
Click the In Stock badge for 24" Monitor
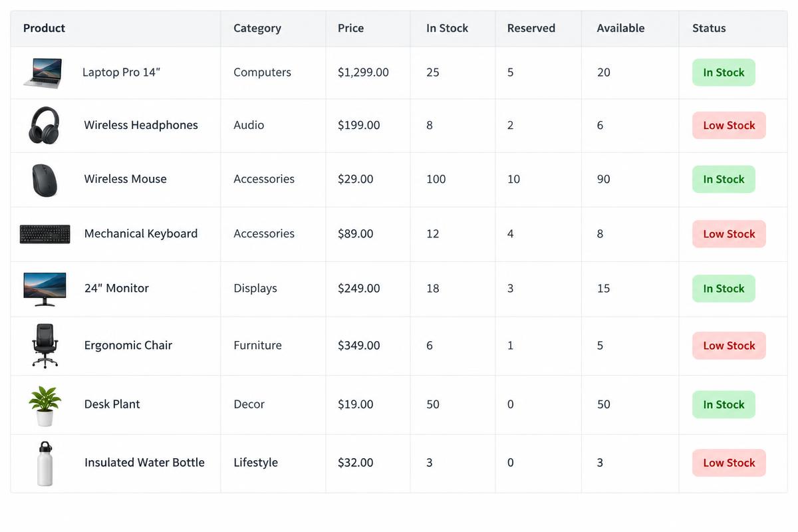724,288
